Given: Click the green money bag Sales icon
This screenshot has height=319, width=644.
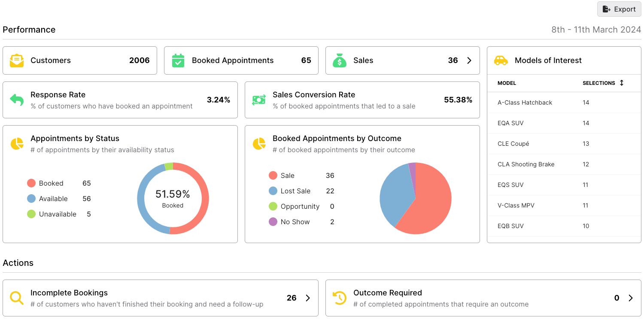Looking at the screenshot, I should point(340,60).
